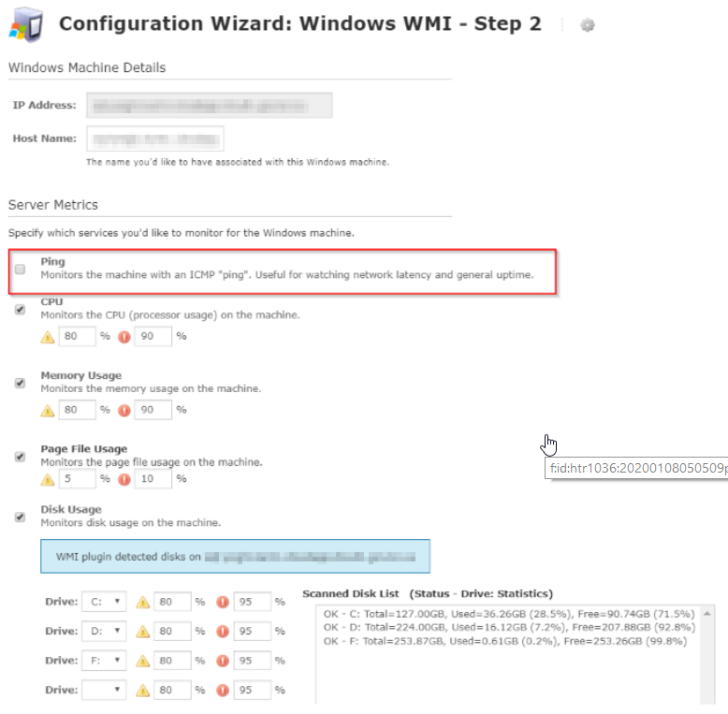
Task: Click the warning icon for drive C:
Action: (142, 602)
